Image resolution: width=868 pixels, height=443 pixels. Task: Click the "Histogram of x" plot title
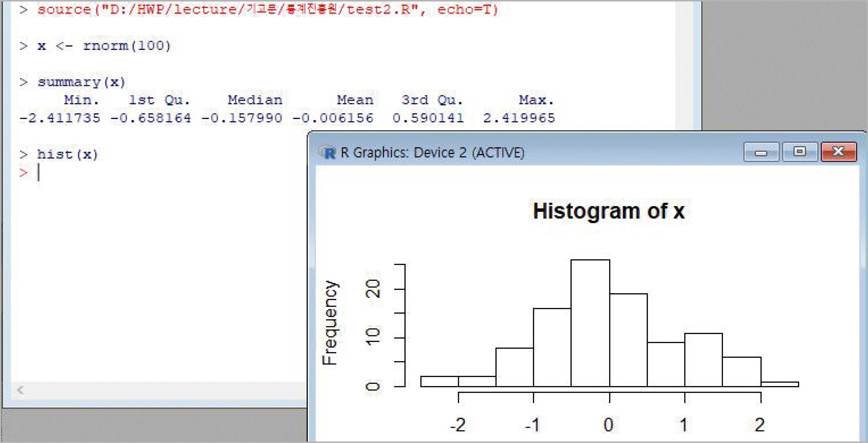point(609,211)
